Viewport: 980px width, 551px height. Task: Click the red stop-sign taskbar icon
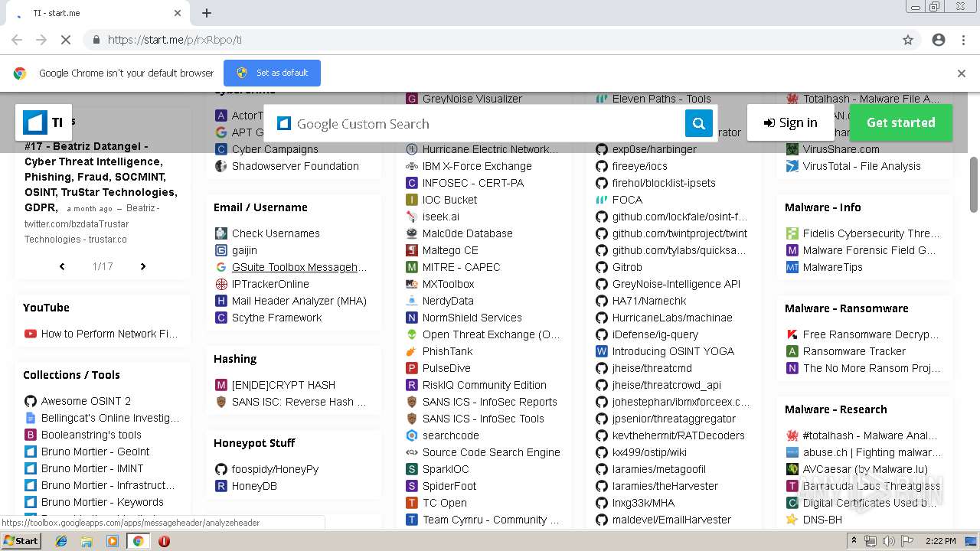[164, 541]
